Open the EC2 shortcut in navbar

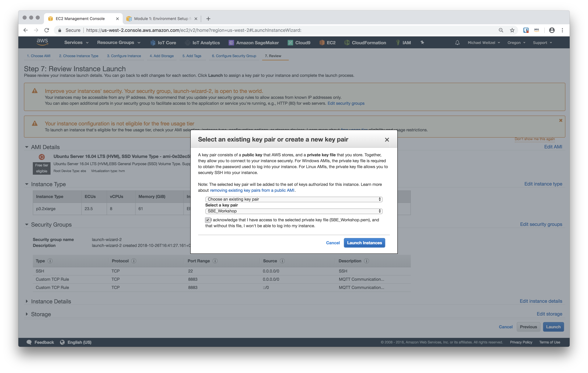click(x=327, y=43)
